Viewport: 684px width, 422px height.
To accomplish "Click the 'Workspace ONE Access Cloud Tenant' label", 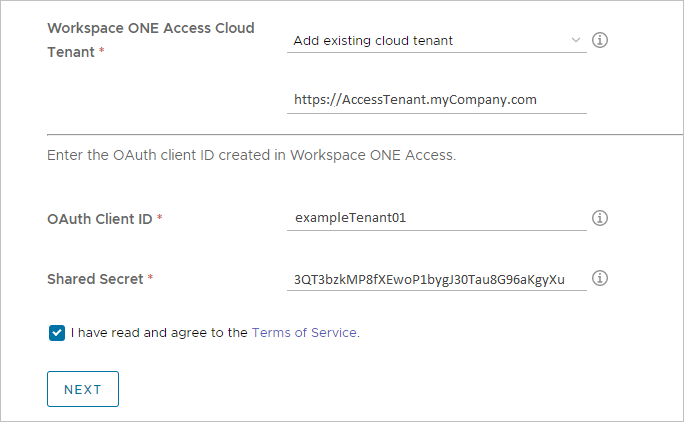I will coord(151,40).
